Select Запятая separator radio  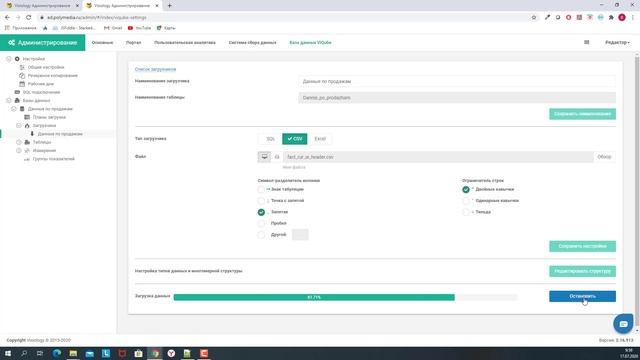point(261,212)
